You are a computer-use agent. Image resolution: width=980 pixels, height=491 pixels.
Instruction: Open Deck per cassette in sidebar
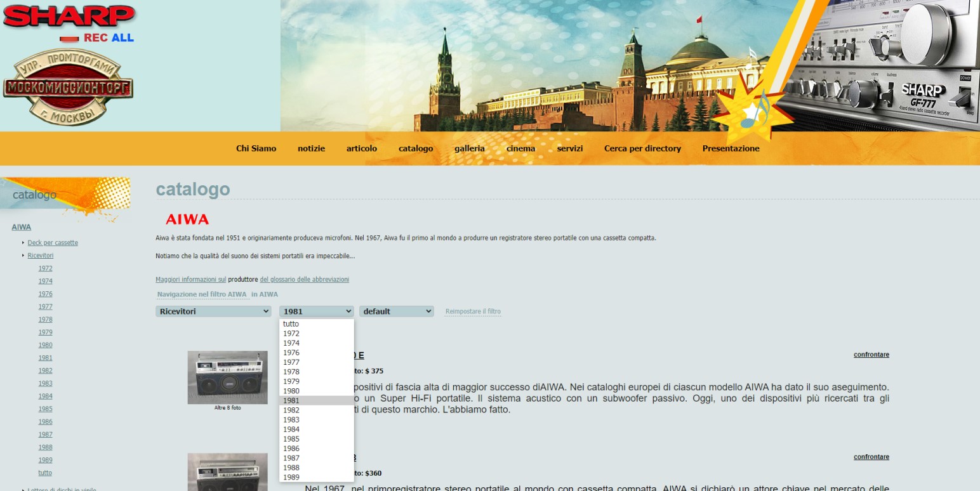[53, 243]
